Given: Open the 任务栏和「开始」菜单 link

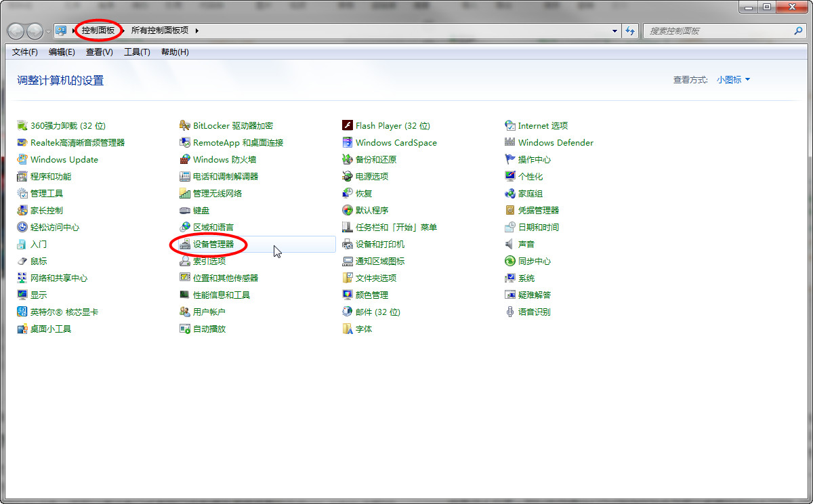Looking at the screenshot, I should tap(396, 227).
